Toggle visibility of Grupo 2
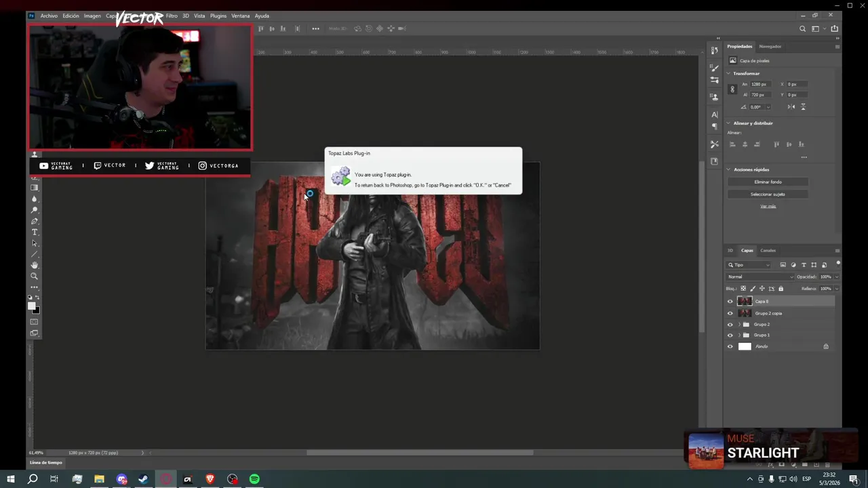Image resolution: width=868 pixels, height=488 pixels. coord(730,324)
